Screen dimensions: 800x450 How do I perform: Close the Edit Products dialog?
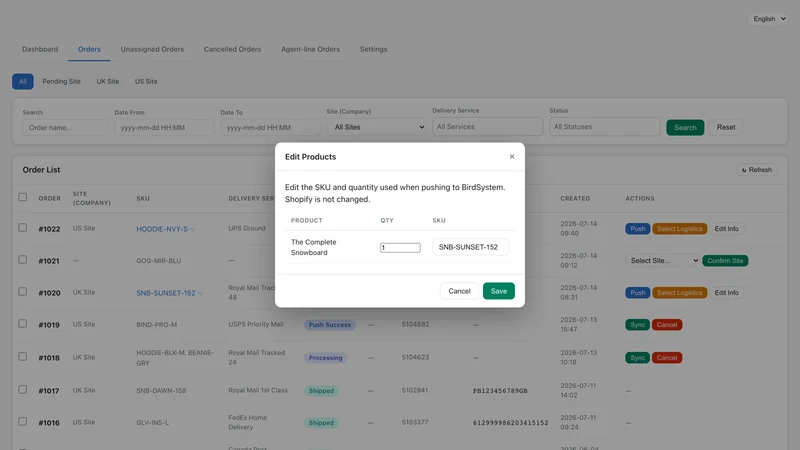[512, 157]
